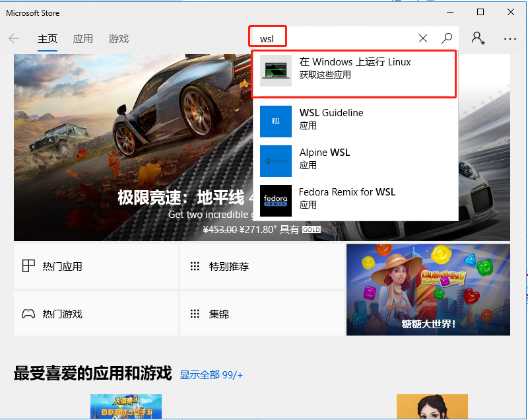
Task: Go back using the back arrow
Action: tap(14, 38)
